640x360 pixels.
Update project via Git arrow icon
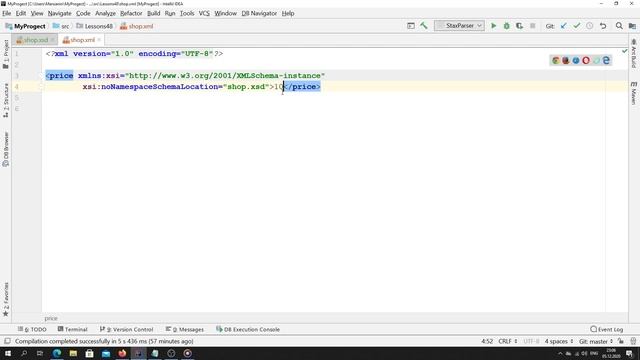tap(564, 26)
